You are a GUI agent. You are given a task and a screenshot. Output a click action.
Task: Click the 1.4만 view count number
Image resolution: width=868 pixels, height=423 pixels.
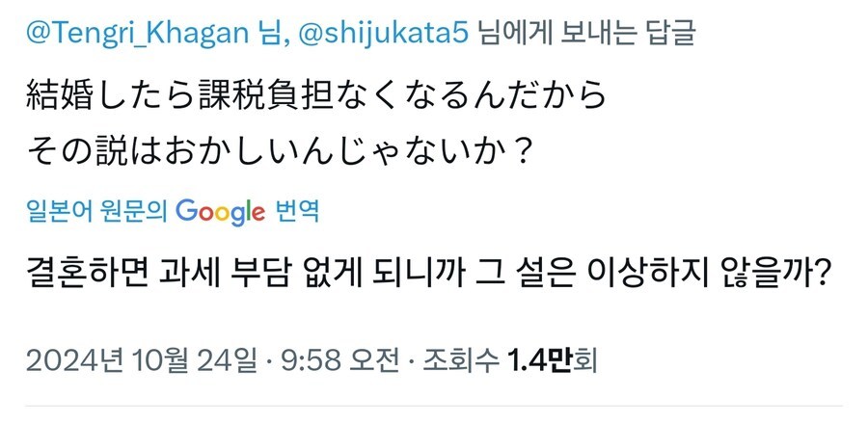click(546, 361)
